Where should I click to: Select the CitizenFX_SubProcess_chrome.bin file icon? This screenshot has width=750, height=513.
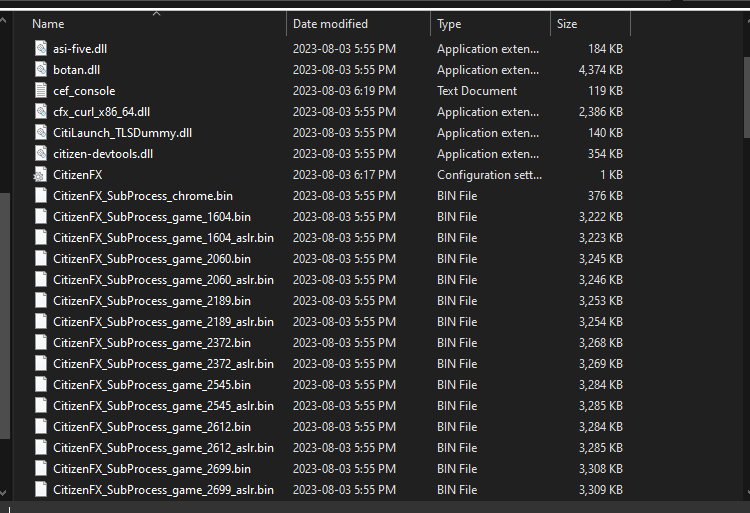41,196
